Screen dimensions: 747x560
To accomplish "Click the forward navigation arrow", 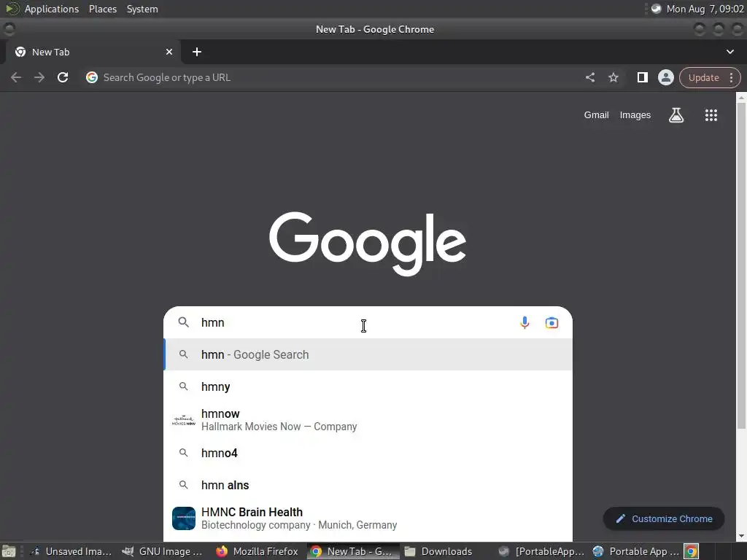I will pyautogui.click(x=39, y=77).
